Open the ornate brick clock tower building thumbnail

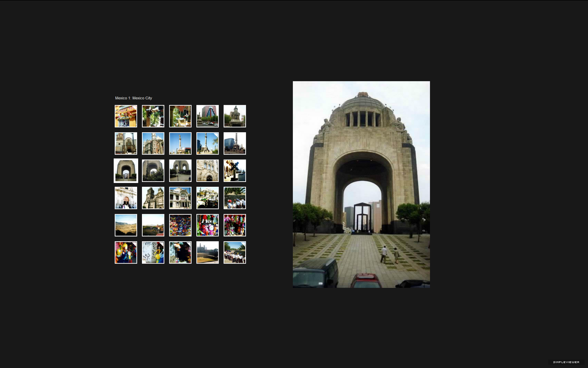(153, 143)
